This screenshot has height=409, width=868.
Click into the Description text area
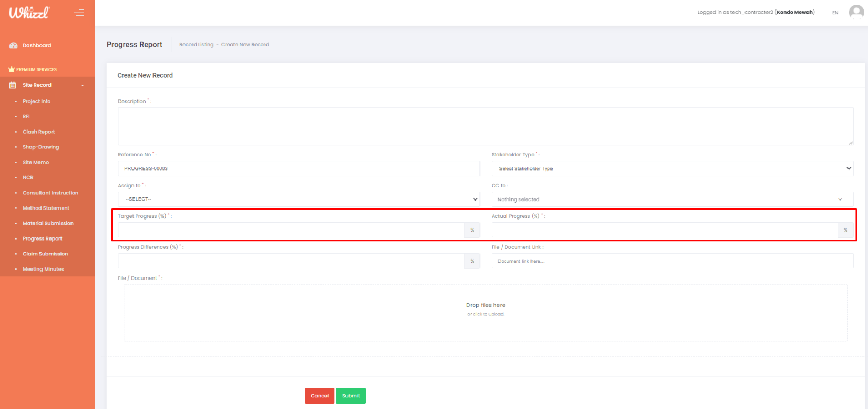pos(485,126)
